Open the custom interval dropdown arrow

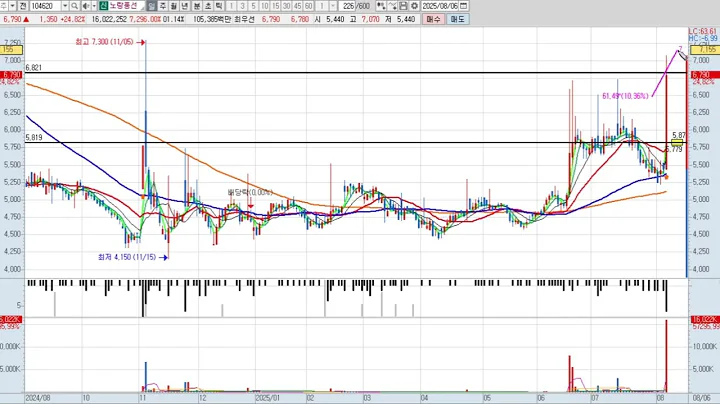(333, 6)
